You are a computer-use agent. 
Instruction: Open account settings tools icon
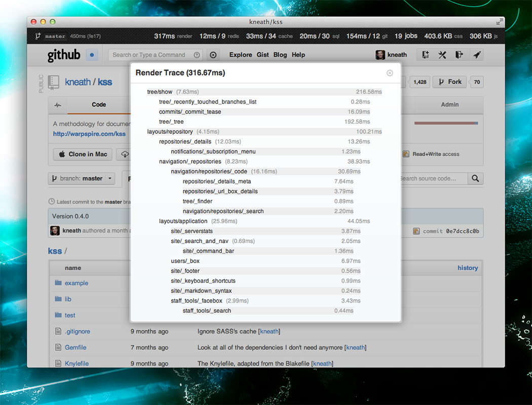[x=442, y=55]
